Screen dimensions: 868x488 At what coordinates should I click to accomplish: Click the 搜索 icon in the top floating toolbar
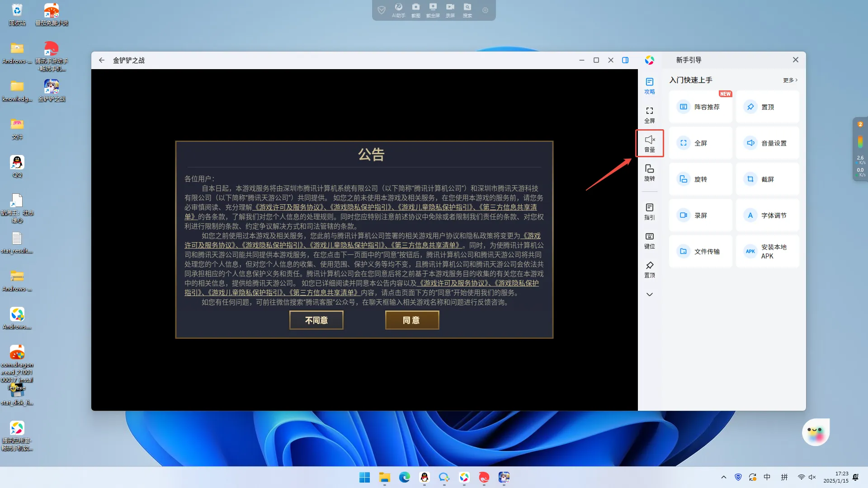pos(467,10)
